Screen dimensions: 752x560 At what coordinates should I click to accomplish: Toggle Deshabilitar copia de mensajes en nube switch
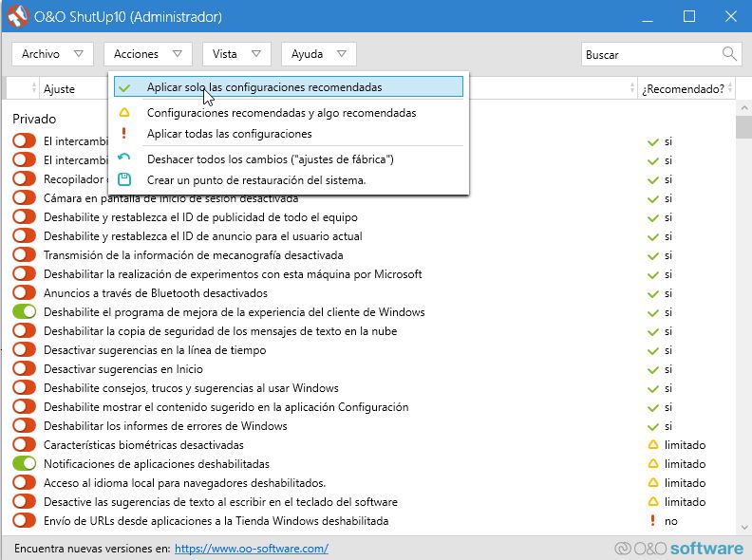tap(24, 331)
